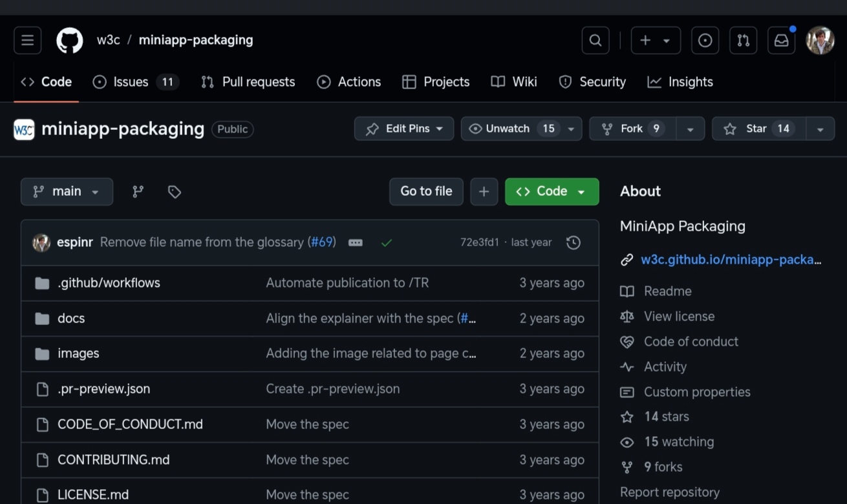Open pull request #69 link
This screenshot has height=504, width=847.
(321, 242)
